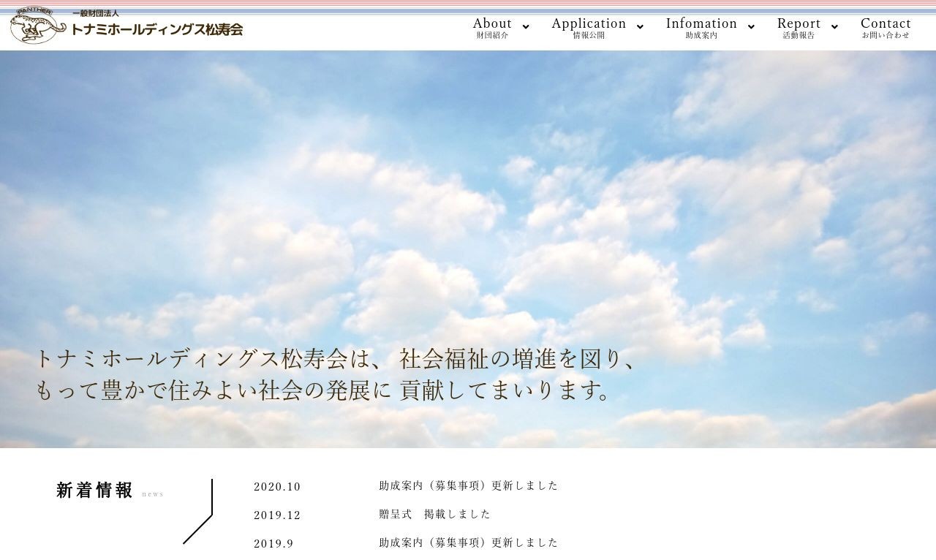This screenshot has width=936, height=560.
Task: Click the small 'news' label beside 新着情報
Action: tap(153, 494)
